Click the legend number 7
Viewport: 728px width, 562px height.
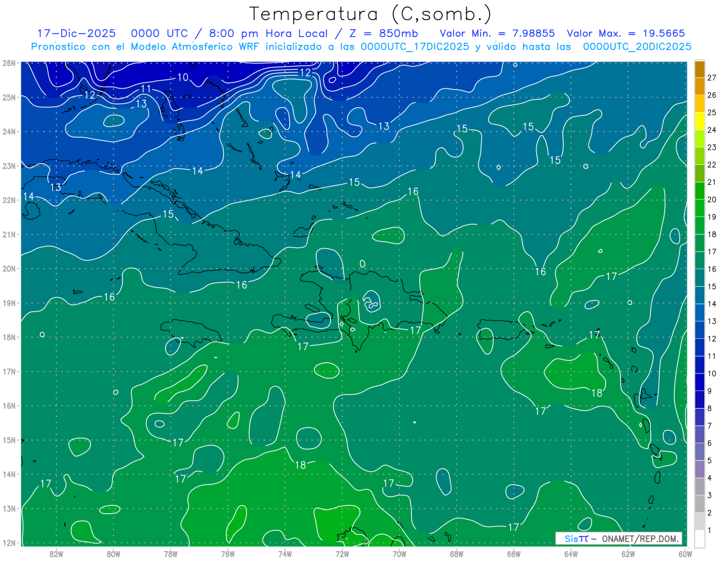[x=710, y=426]
